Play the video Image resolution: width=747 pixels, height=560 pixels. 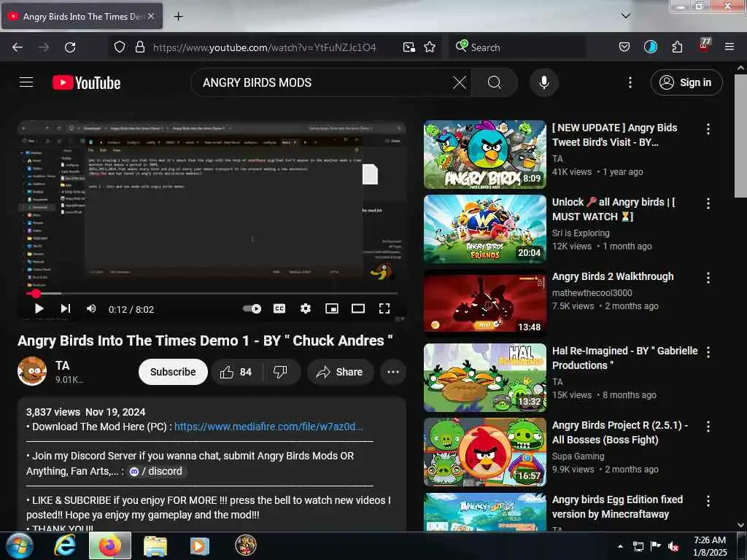[x=39, y=308]
